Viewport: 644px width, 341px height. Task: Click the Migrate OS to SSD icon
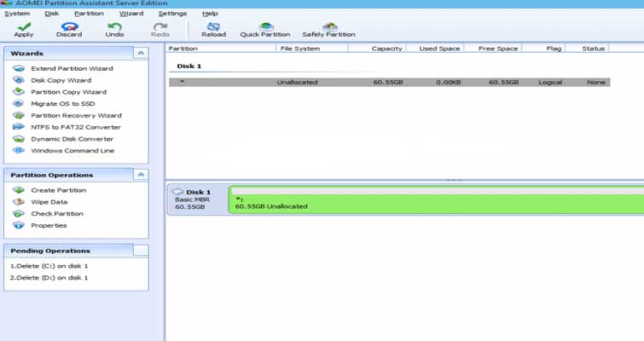pos(19,103)
